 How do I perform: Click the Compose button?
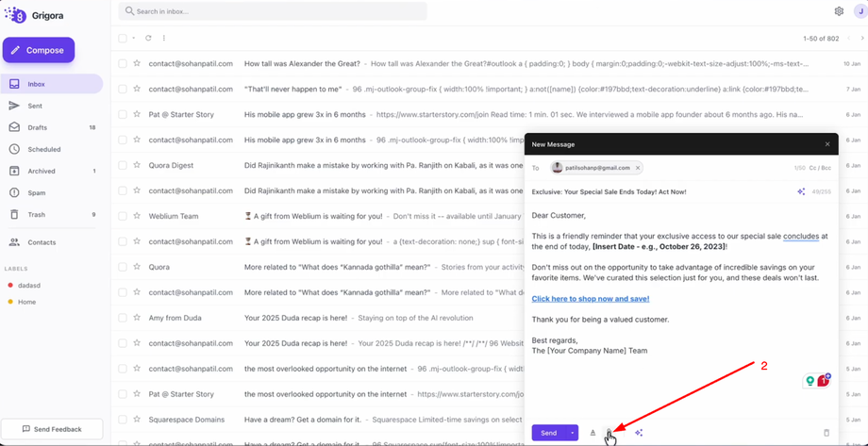[38, 50]
